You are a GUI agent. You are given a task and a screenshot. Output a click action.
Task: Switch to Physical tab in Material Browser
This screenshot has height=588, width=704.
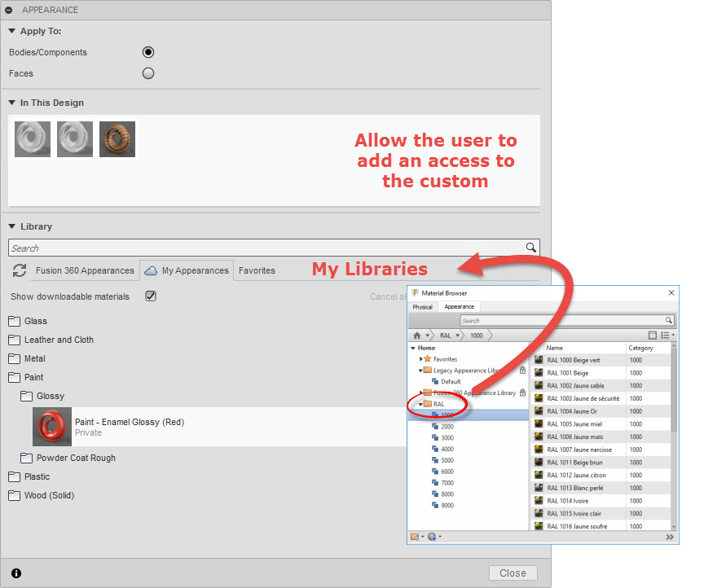423,306
